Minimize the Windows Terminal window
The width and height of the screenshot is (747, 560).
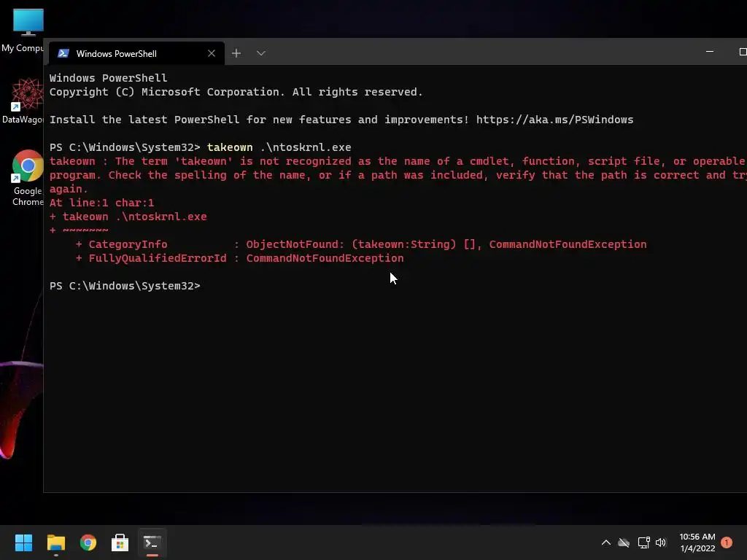[x=709, y=52]
